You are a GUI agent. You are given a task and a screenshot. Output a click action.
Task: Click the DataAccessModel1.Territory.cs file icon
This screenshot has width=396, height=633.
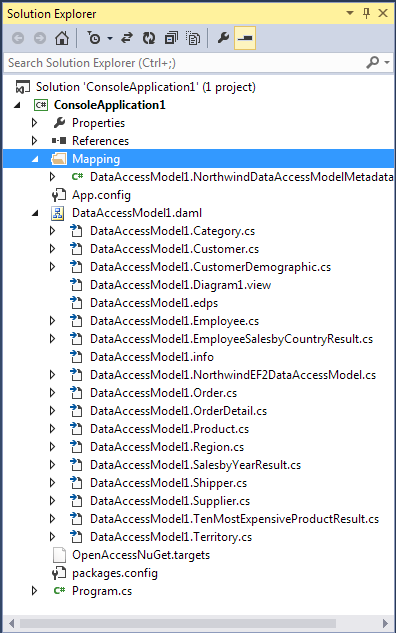coord(76,537)
